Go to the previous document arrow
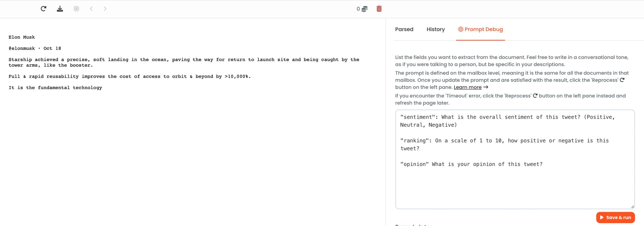Screen dimensions: 644x226 point(91,9)
